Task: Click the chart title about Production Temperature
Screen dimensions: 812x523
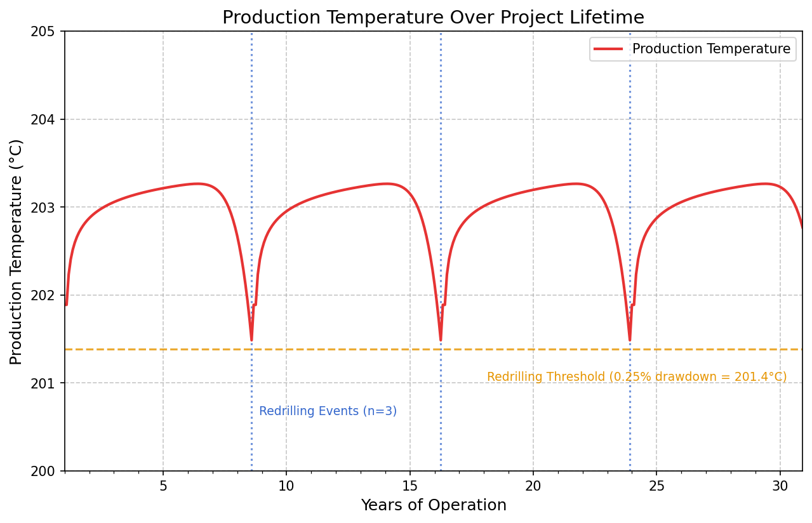Action: pos(433,18)
